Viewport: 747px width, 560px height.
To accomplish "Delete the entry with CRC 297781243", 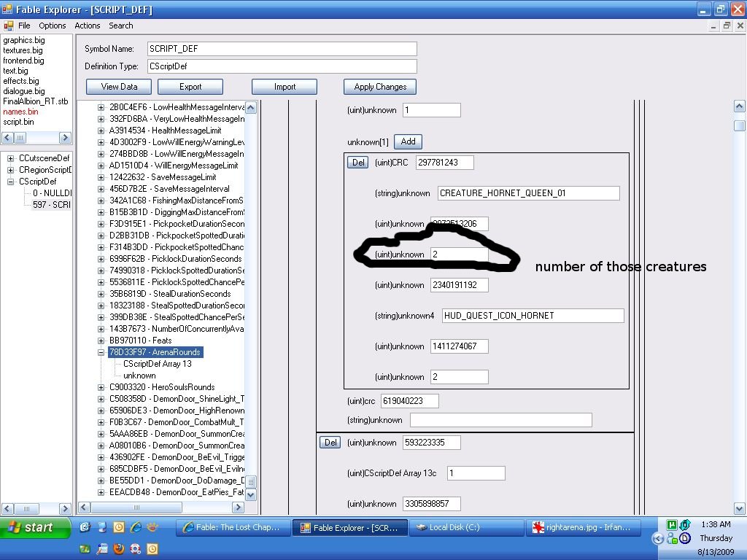I will tap(358, 163).
